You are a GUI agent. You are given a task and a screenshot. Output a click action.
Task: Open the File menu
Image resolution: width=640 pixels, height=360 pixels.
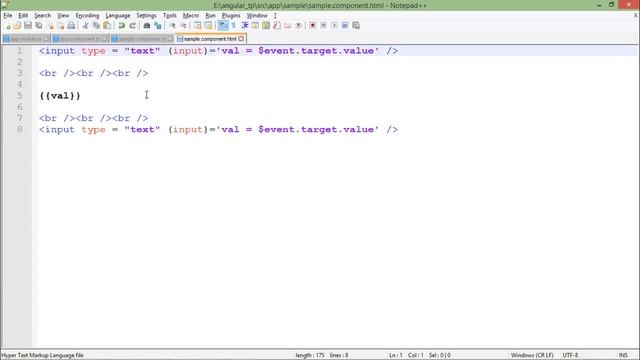pos(8,16)
